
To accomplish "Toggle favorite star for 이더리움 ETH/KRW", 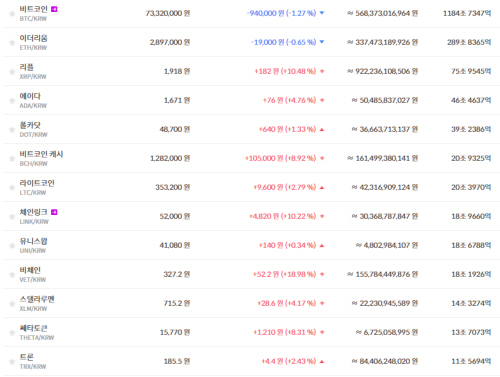I will pos(12,43).
